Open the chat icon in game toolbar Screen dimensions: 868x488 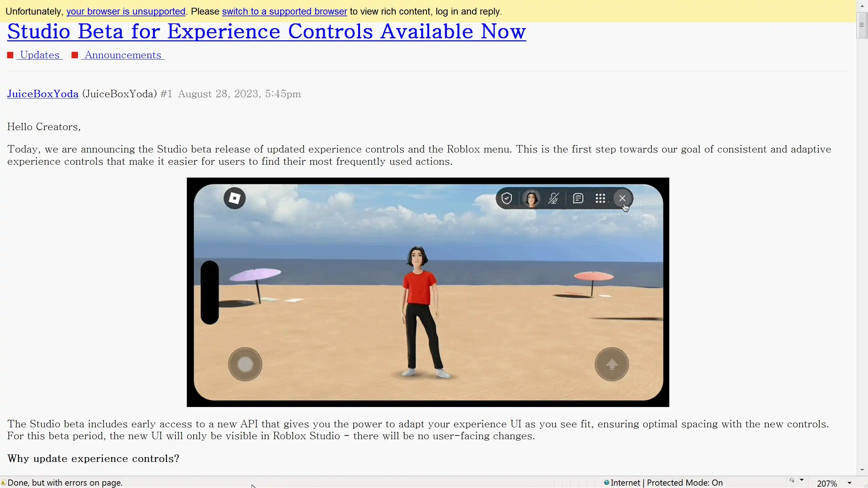[578, 198]
